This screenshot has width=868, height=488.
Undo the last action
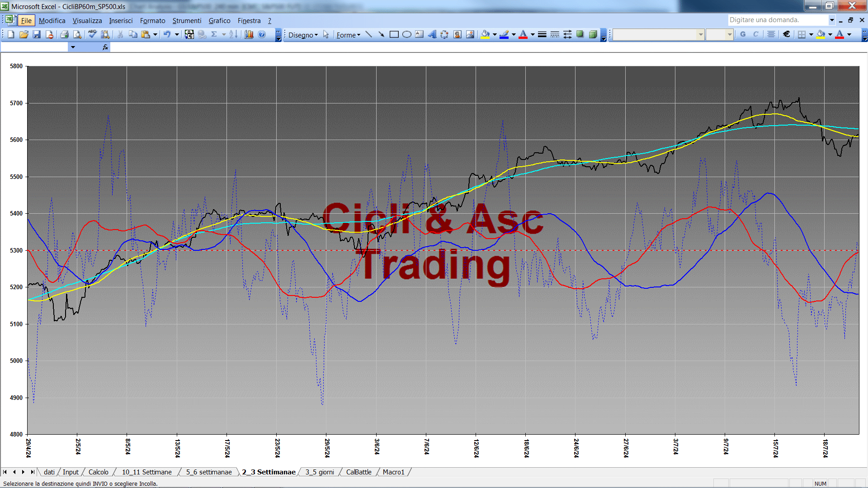(x=167, y=34)
